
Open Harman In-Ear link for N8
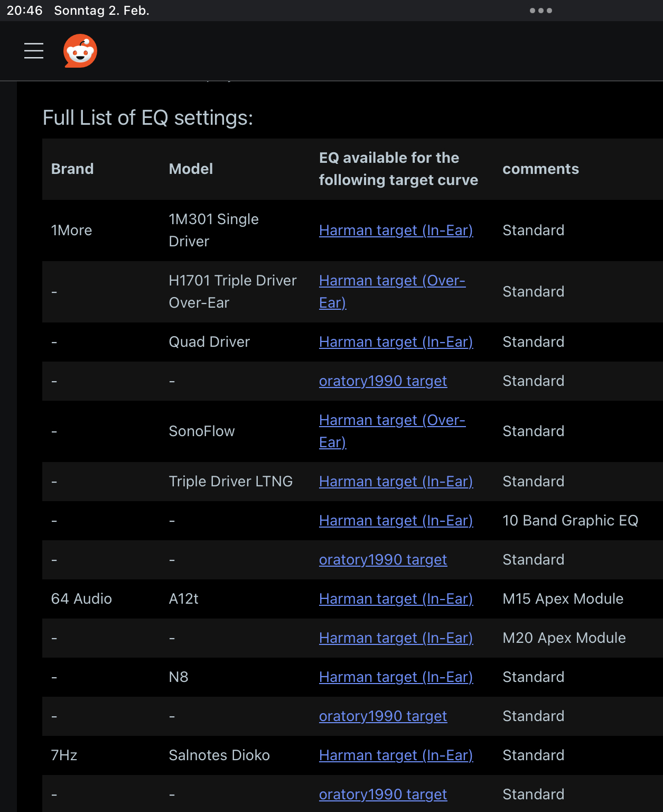tap(396, 677)
